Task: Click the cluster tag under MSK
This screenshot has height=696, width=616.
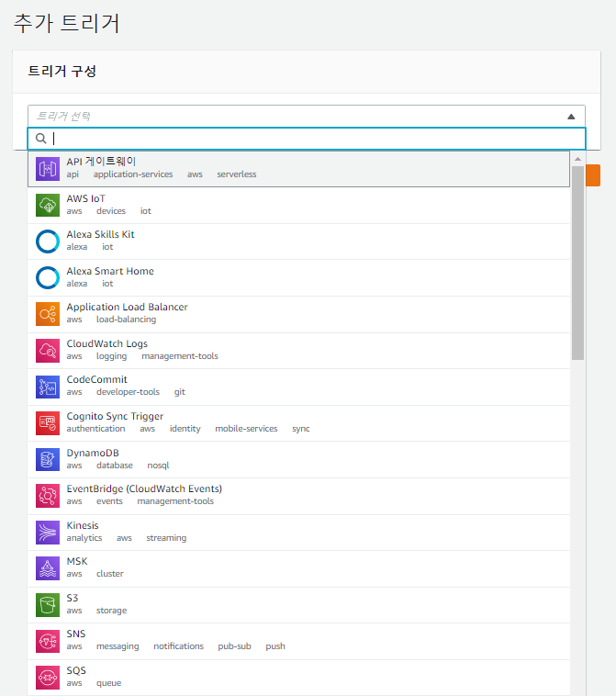Action: tap(110, 574)
